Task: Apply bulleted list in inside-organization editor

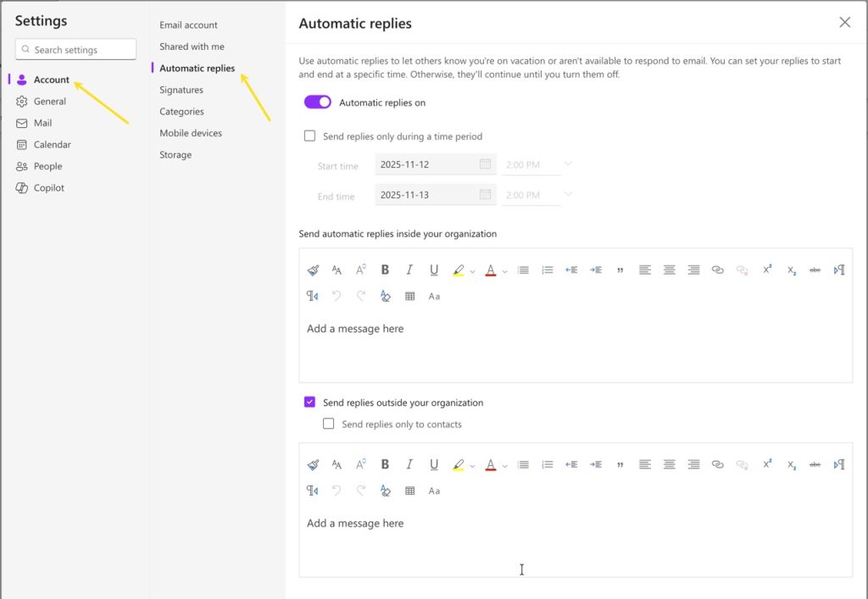Action: 523,270
